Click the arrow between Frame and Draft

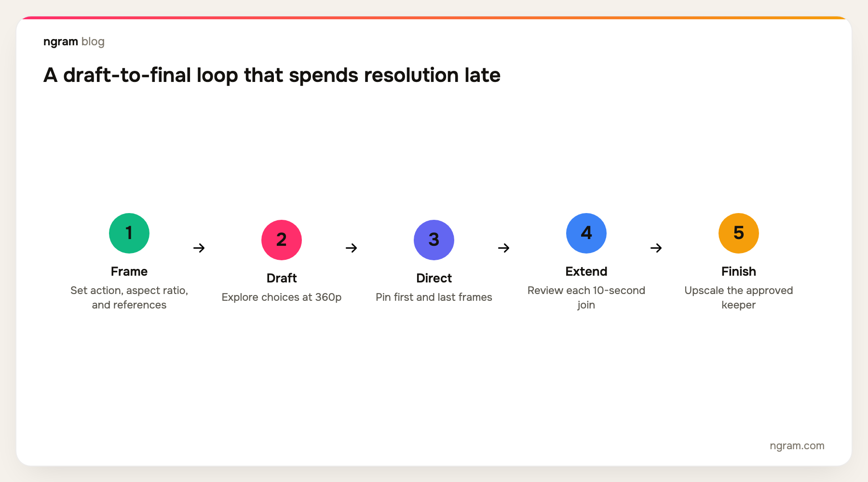(199, 248)
